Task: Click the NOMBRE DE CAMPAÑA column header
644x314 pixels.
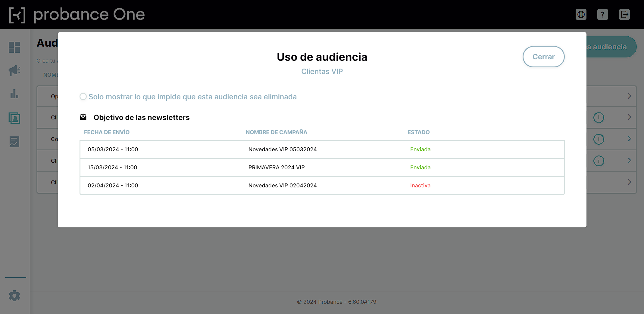Action: pos(276,132)
